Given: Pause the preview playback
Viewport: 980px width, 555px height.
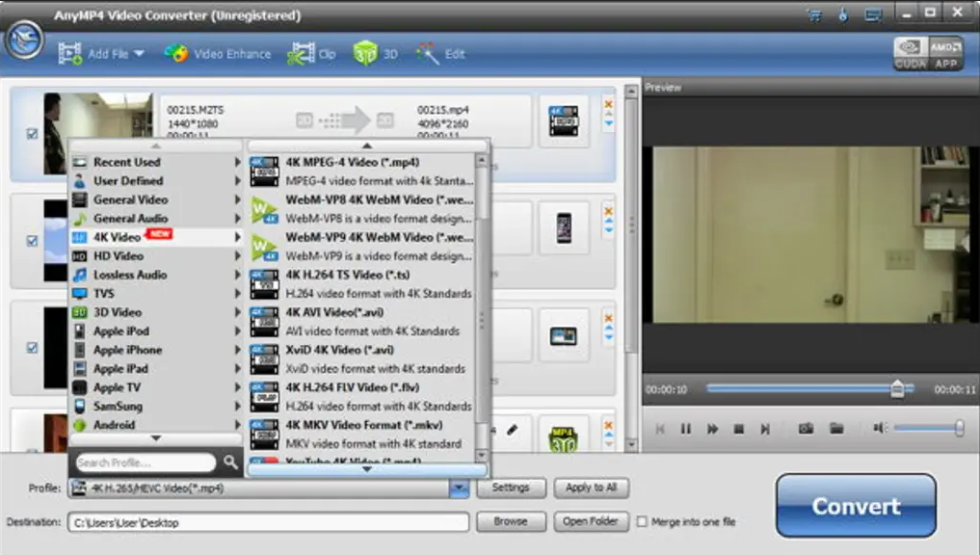Looking at the screenshot, I should click(686, 429).
